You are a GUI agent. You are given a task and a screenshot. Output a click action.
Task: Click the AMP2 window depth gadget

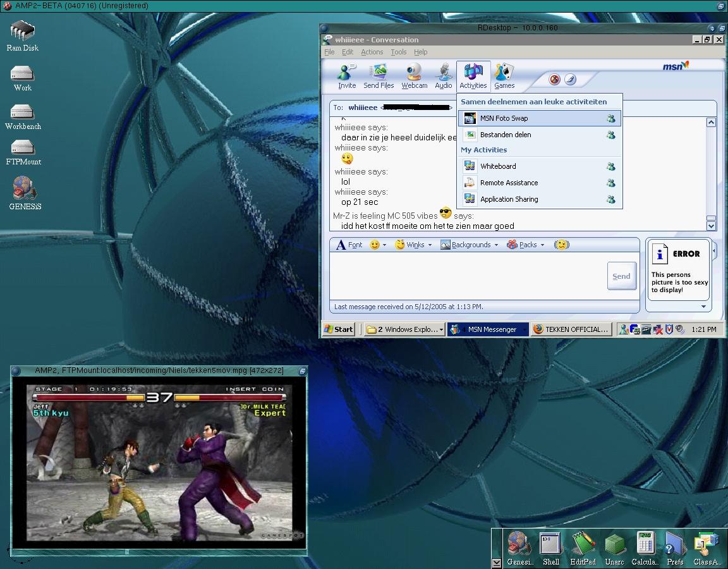point(302,370)
